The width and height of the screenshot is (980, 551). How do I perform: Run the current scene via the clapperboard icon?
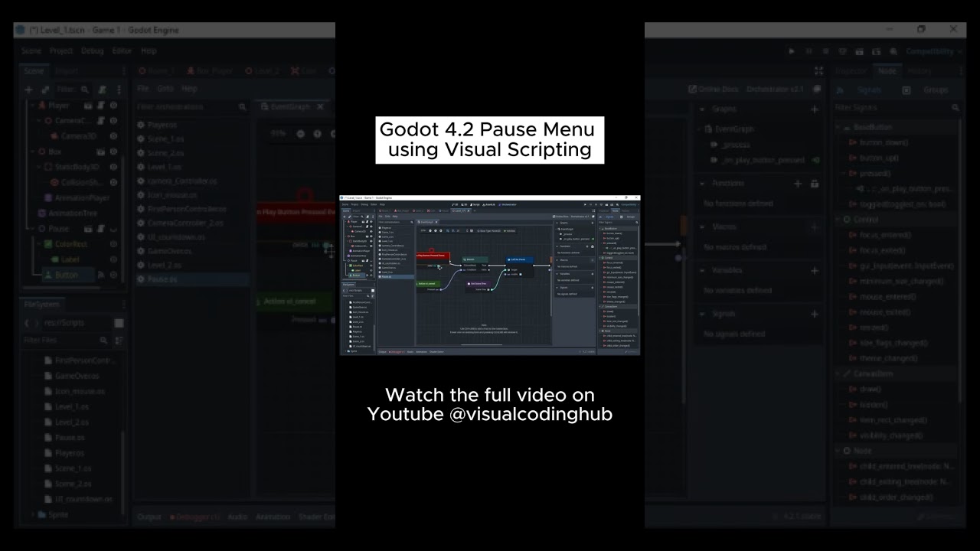859,51
